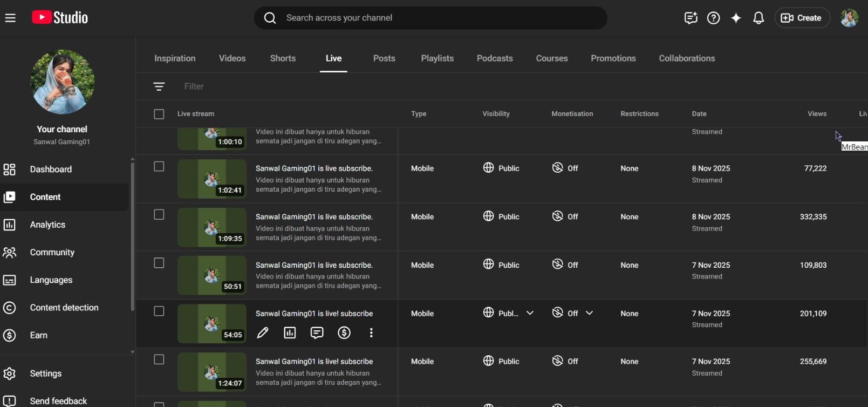The width and height of the screenshot is (868, 407).
Task: Click the sidebar scrollbar down arrow
Action: point(132,352)
